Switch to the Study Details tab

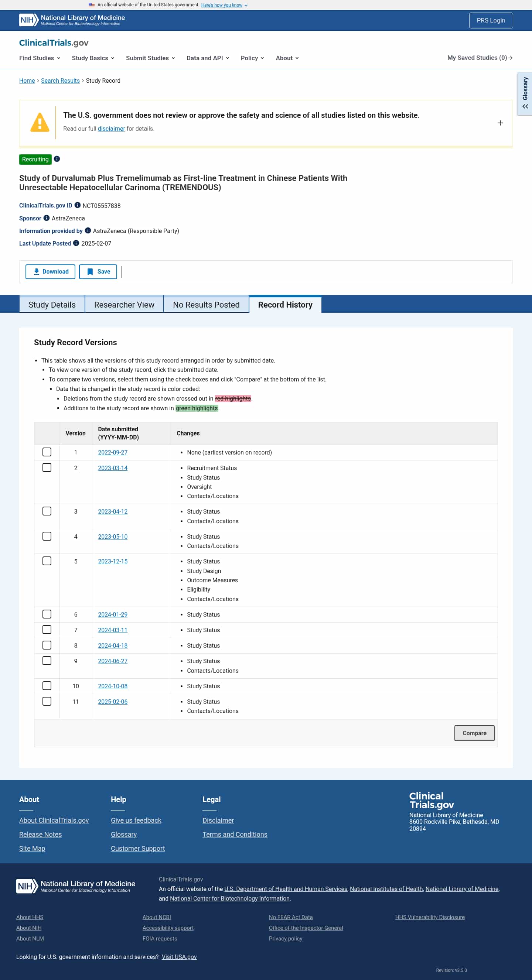52,305
